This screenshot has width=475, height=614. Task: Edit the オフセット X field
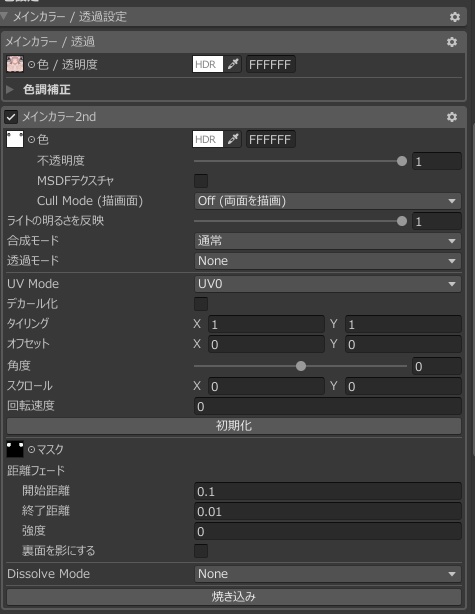click(x=266, y=344)
